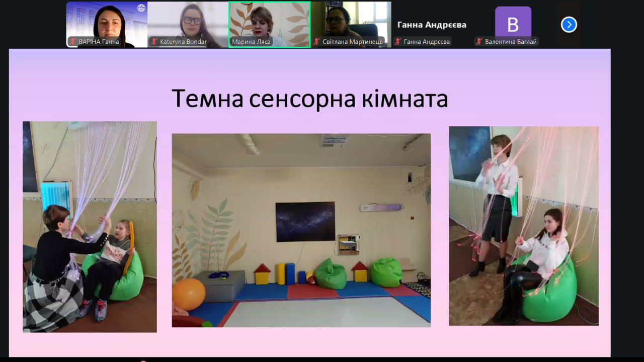Click the large Ганна Андреєва name tile
The image size is (644, 362).
(432, 25)
